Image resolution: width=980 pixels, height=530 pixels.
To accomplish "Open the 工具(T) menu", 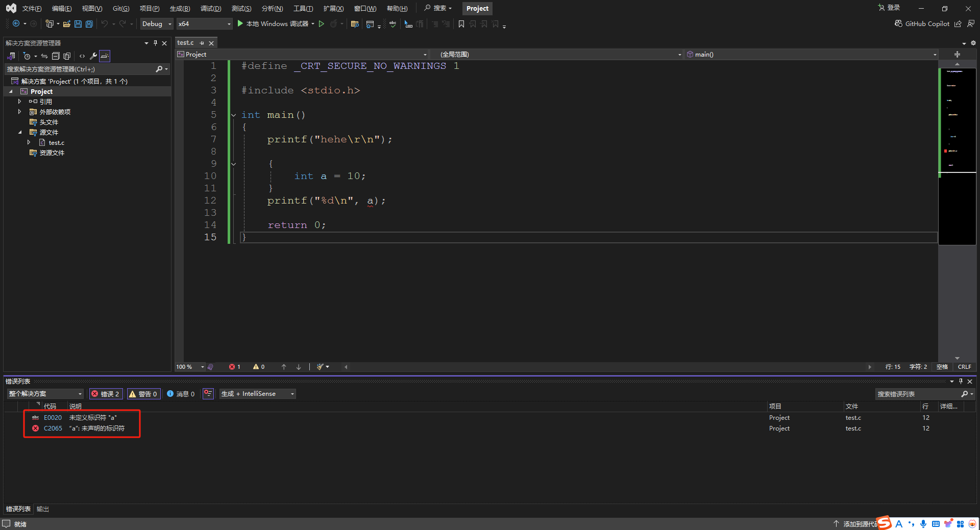I will [x=303, y=9].
